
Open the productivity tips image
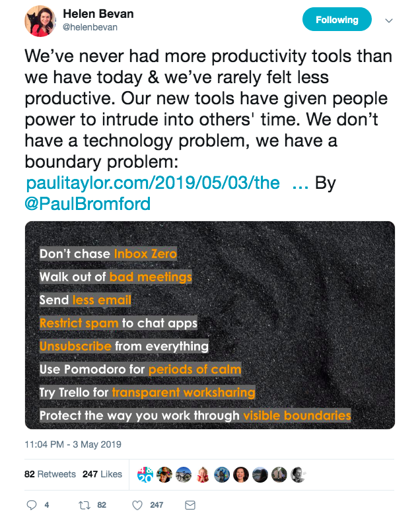tap(209, 325)
